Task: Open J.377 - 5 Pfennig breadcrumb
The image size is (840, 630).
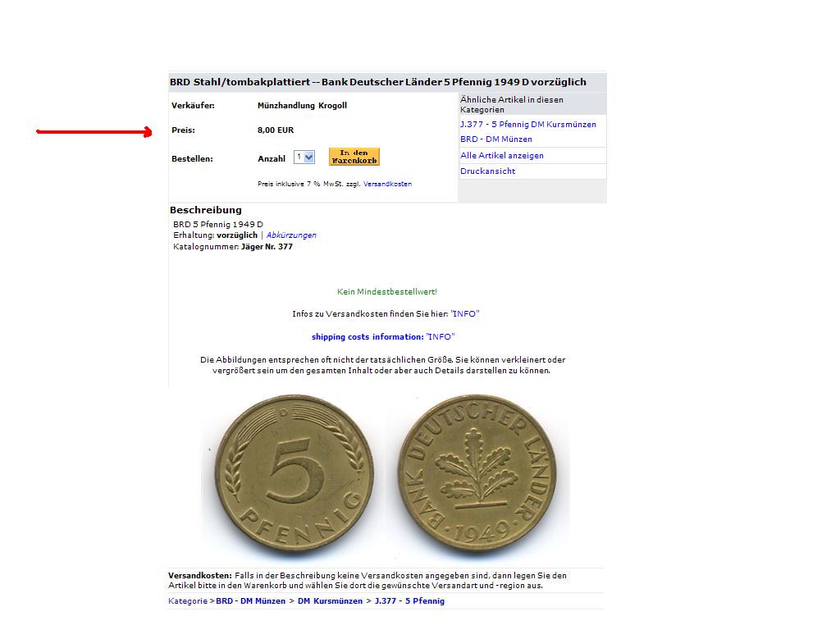Action: [409, 601]
